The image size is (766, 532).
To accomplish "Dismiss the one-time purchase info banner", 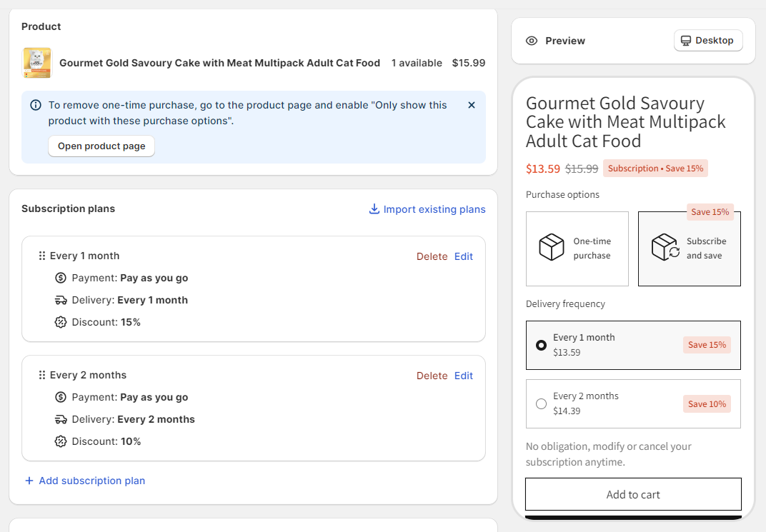I will (x=472, y=105).
